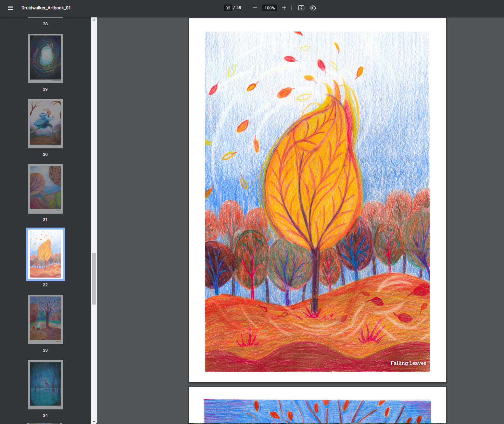Select the rainy page 34 thumbnail

tap(45, 385)
